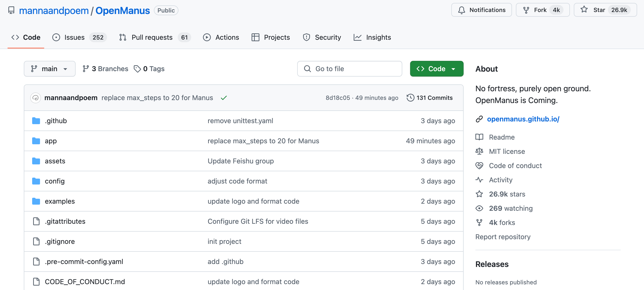Open the Issues tab
Image resolution: width=644 pixels, height=290 pixels.
click(x=79, y=37)
